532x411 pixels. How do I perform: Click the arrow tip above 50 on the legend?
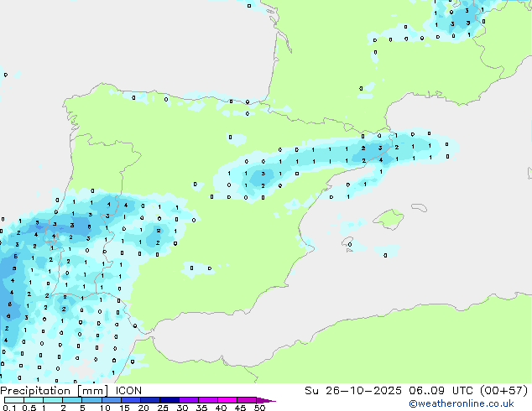266,400
